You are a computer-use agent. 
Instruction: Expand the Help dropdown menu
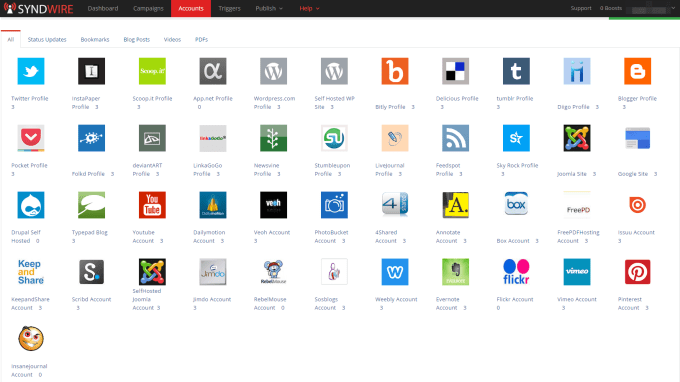click(x=309, y=8)
